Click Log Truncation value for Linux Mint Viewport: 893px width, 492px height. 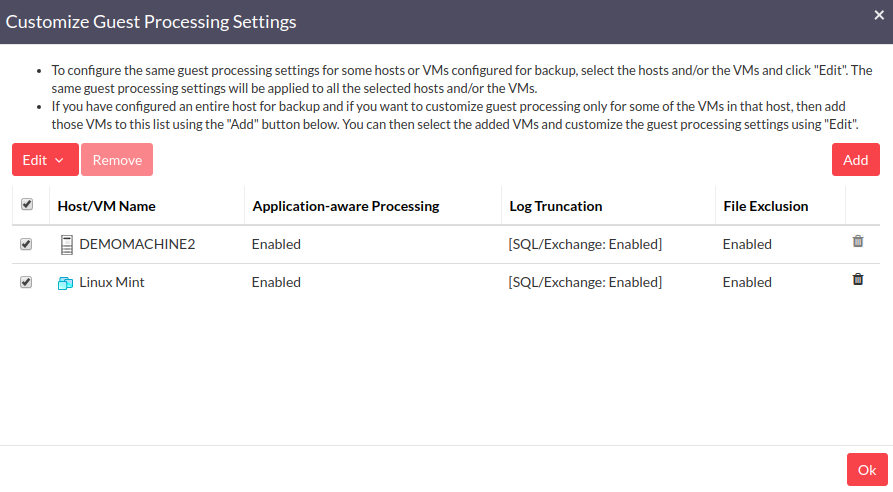pos(585,282)
